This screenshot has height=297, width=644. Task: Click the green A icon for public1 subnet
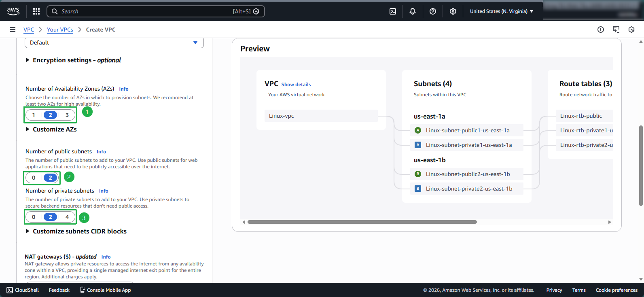tap(418, 130)
